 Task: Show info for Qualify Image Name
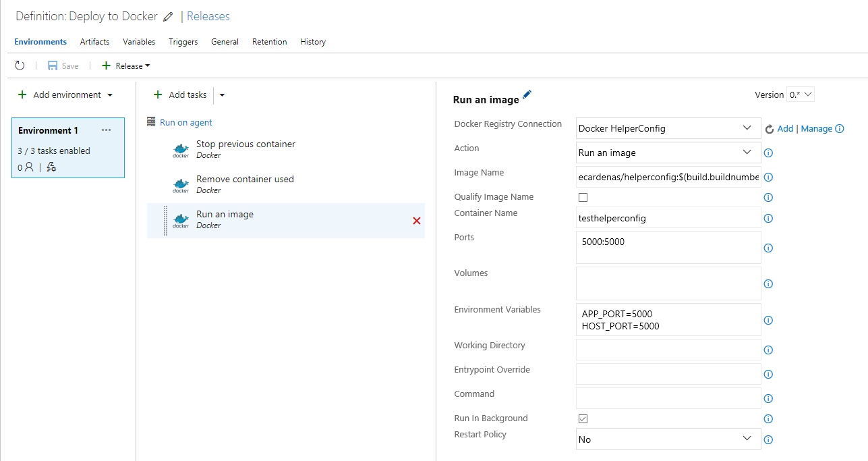768,198
